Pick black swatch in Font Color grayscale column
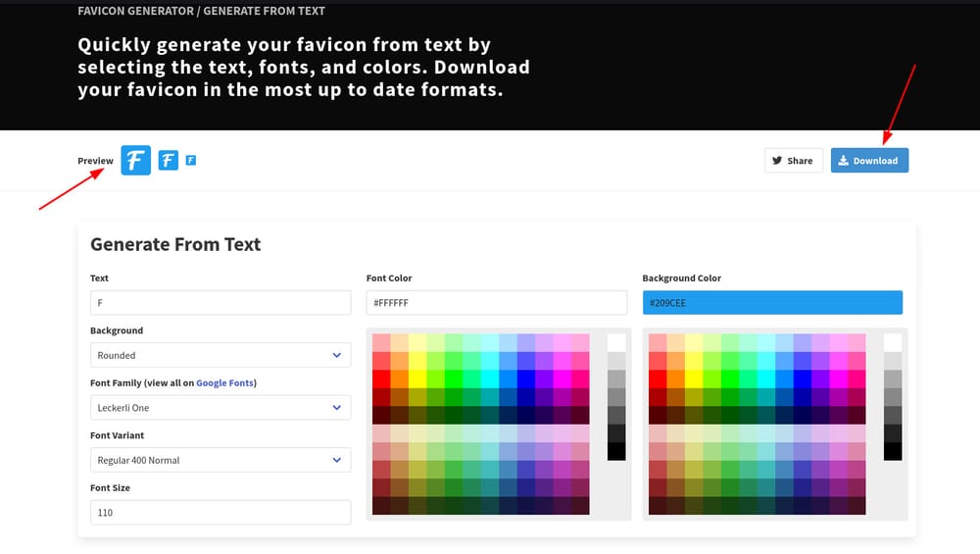Viewport: 980px width, 554px height. tap(616, 451)
